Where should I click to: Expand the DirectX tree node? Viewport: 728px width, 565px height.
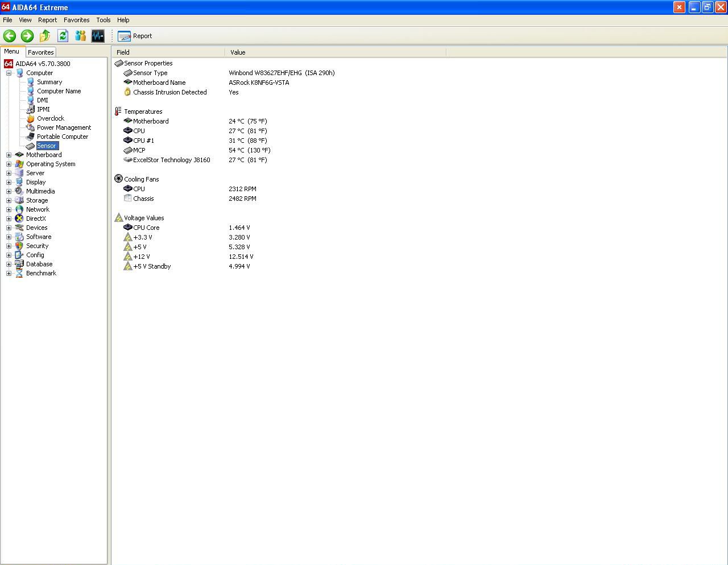(9, 218)
